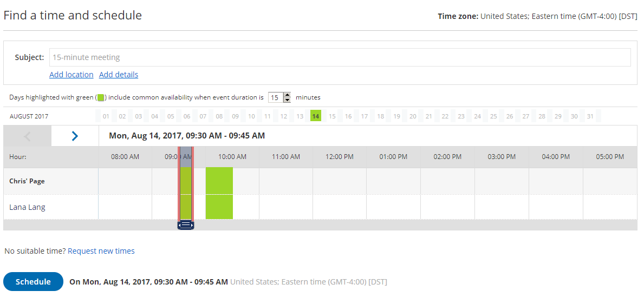
Task: Select day 14 in the August calendar strip
Action: tap(315, 116)
